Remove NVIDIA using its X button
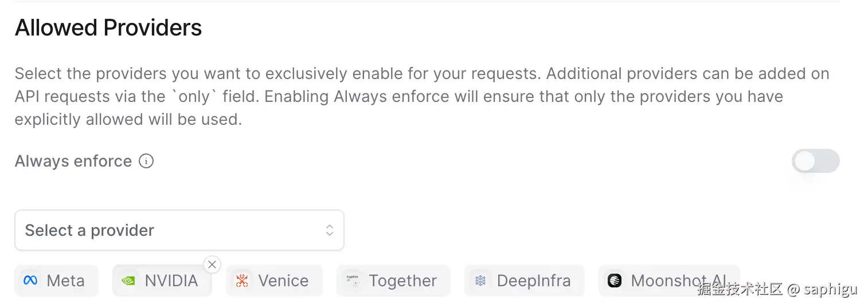This screenshot has width=868, height=308. click(x=212, y=264)
